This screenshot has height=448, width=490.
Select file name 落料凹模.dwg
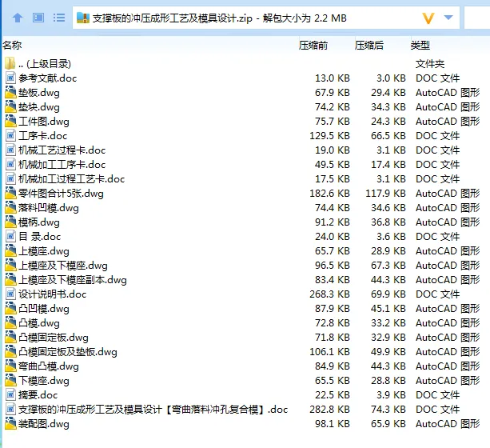(49, 208)
